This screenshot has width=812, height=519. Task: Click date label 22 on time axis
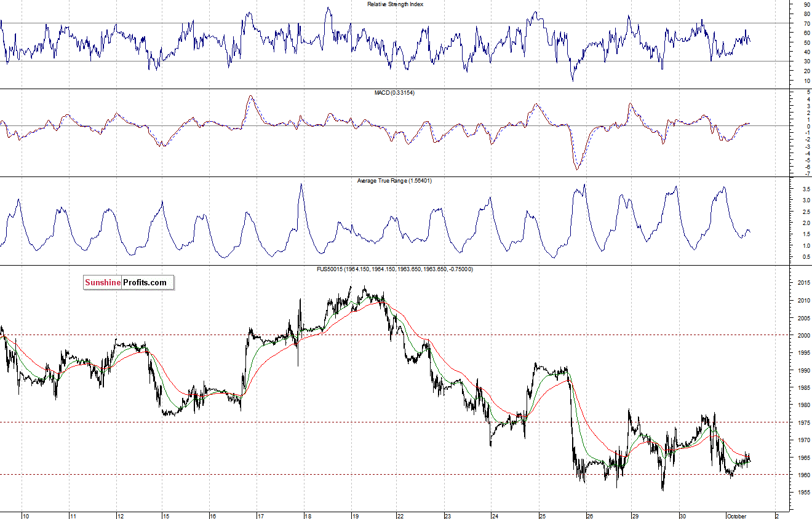(400, 516)
